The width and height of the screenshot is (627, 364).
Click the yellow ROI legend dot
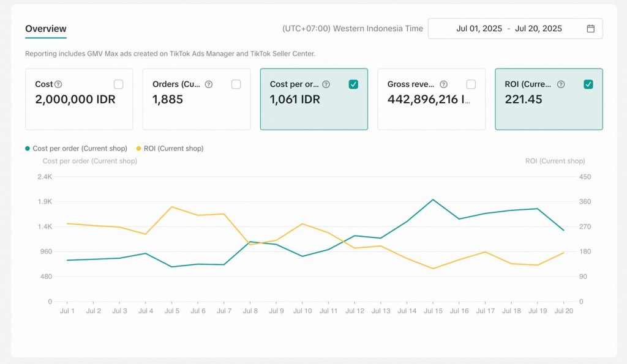pos(138,149)
